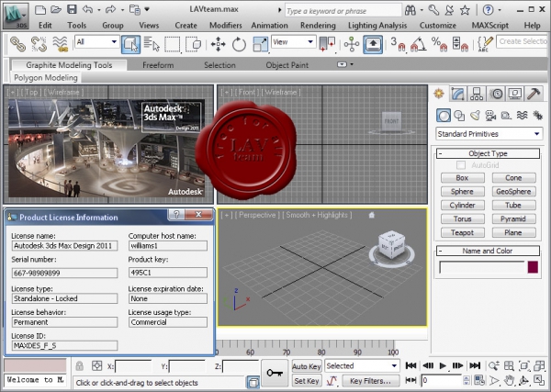Open reference coordinate system View dropdown

click(x=293, y=42)
